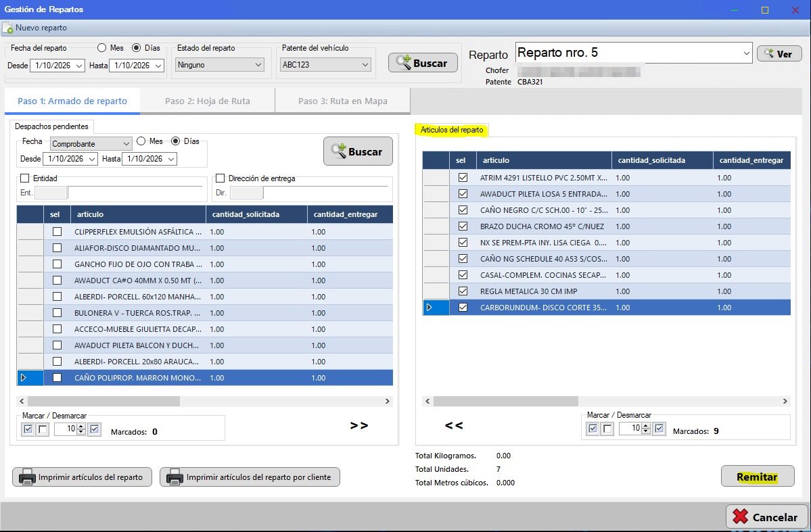Click Imprimir artículos del reparto printer button

(x=83, y=477)
